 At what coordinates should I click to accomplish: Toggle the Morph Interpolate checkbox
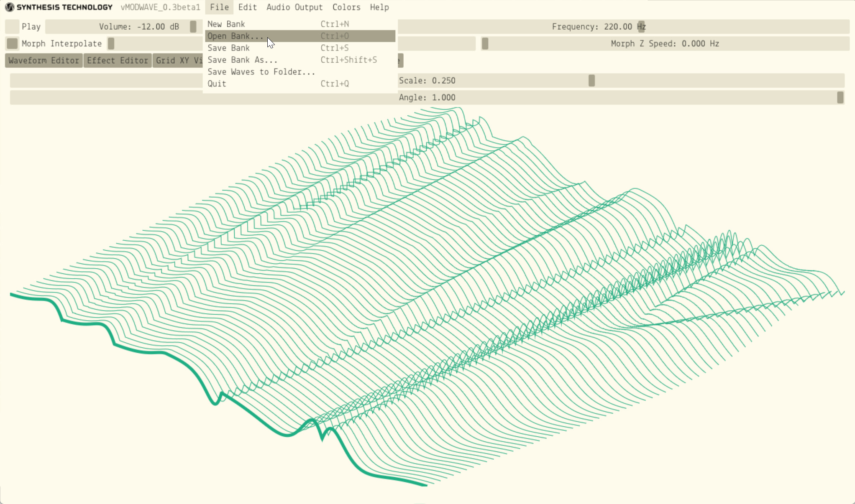point(12,43)
